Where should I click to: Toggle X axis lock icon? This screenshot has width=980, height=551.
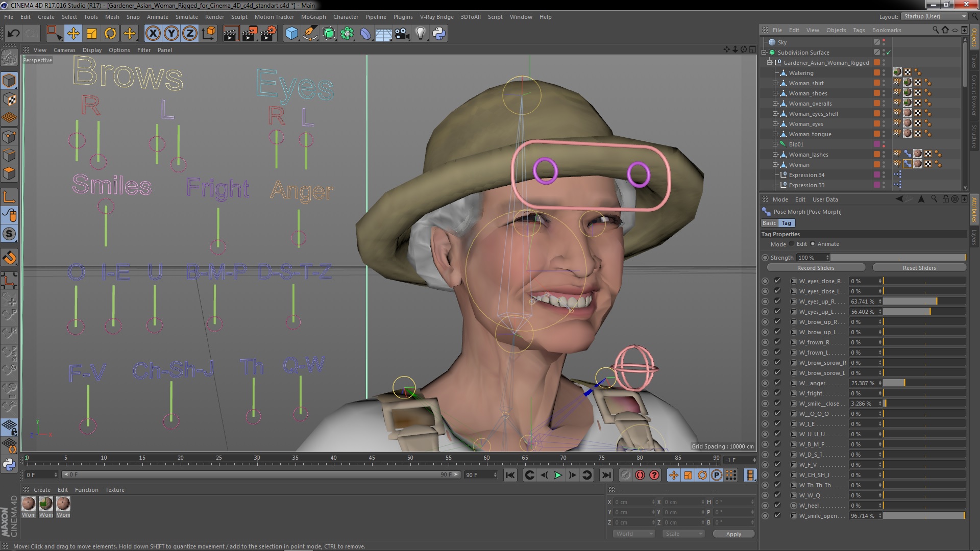(x=153, y=34)
